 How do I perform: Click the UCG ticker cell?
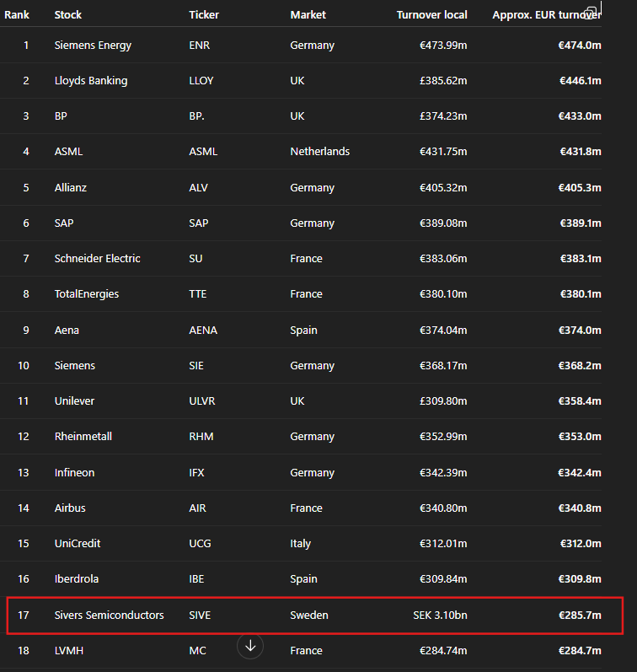200,544
